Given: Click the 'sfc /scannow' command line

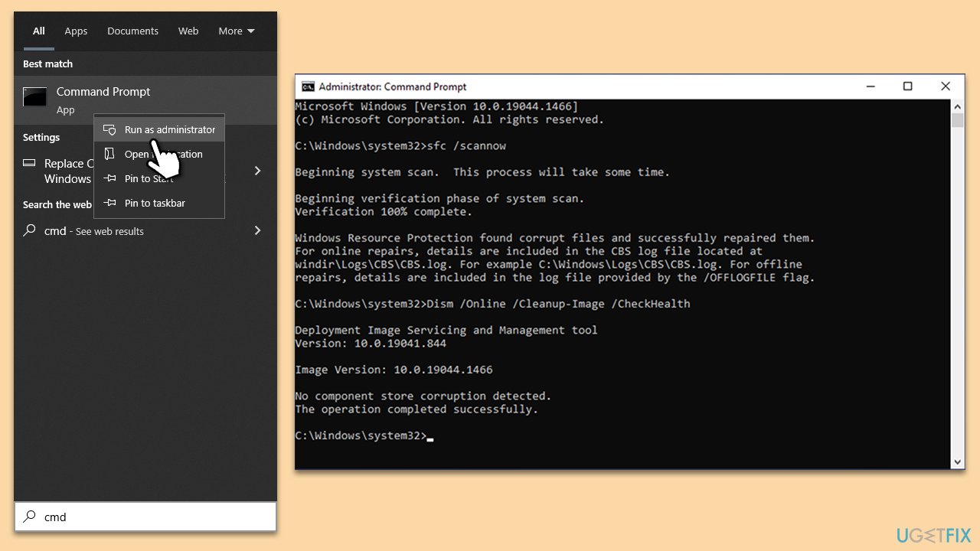Looking at the screenshot, I should click(400, 145).
